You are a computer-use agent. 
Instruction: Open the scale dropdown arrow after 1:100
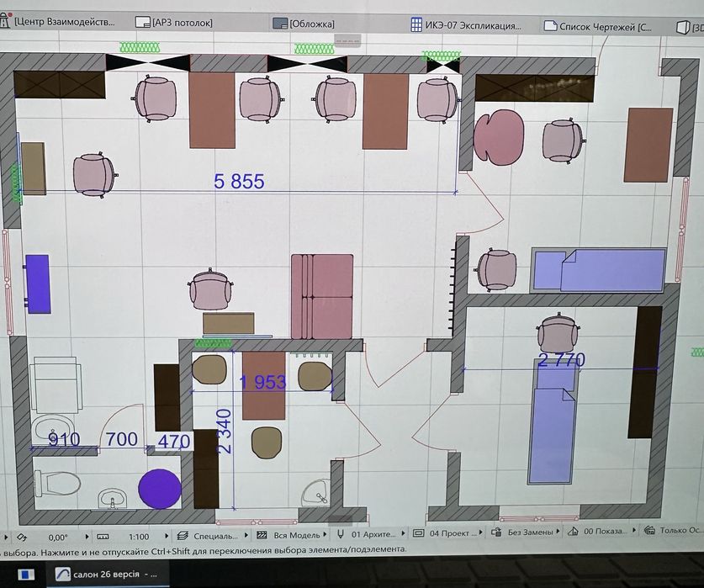pyautogui.click(x=167, y=536)
